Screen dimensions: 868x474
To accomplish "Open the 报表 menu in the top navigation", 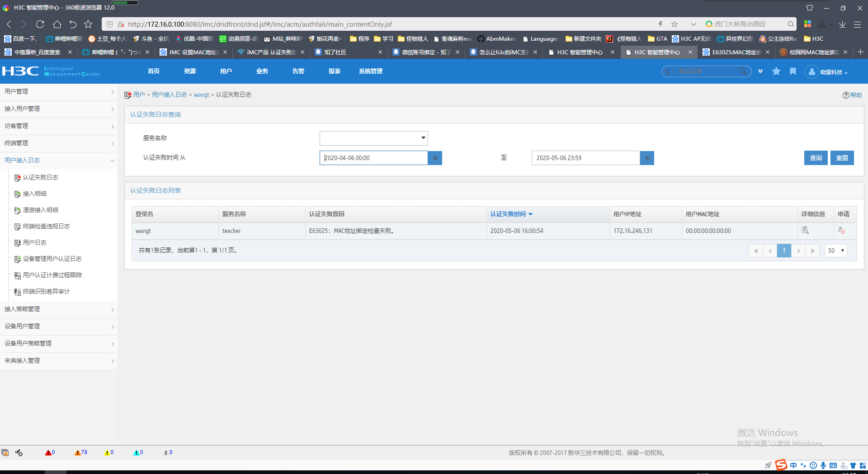I will [x=335, y=71].
